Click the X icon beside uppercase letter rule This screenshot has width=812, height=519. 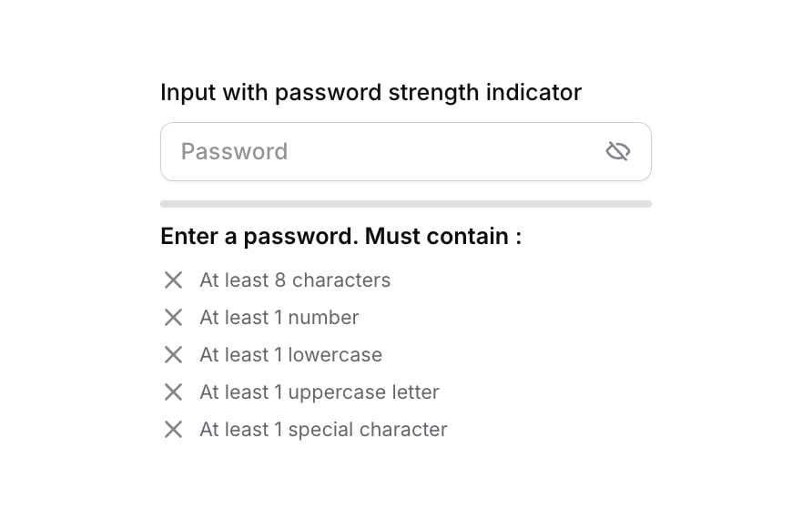click(173, 392)
